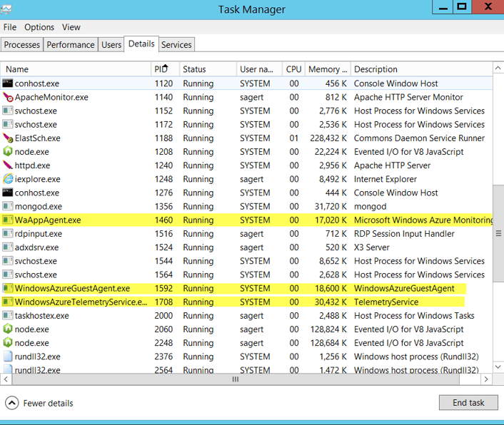Open the Options menu
504x425 pixels.
pos(39,27)
